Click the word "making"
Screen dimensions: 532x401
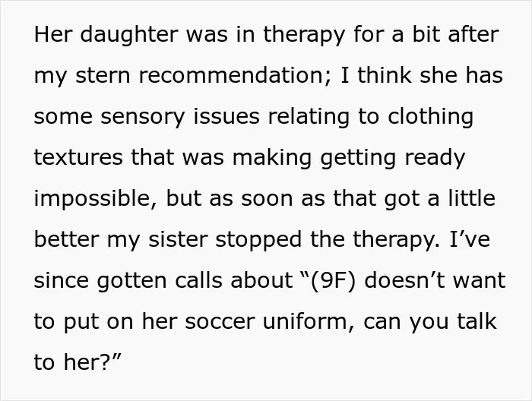click(x=272, y=159)
